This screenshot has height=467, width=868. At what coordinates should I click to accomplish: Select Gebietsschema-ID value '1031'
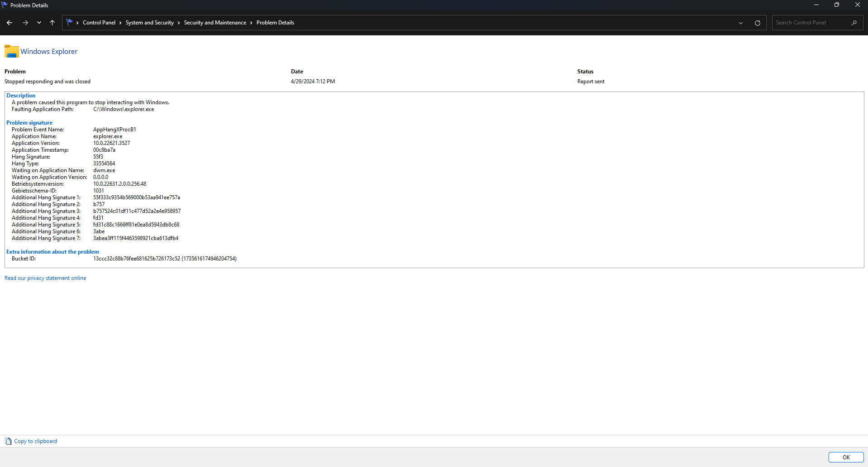coord(99,191)
